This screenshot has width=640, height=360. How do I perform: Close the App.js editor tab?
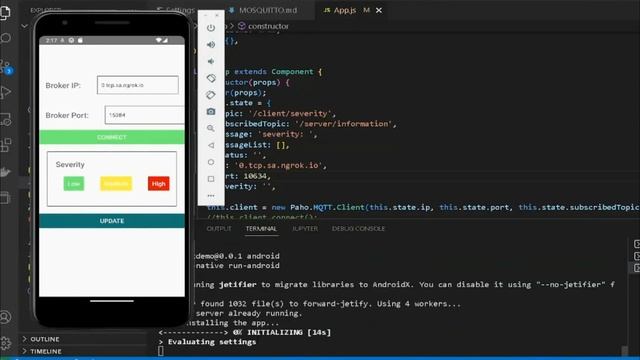click(379, 10)
